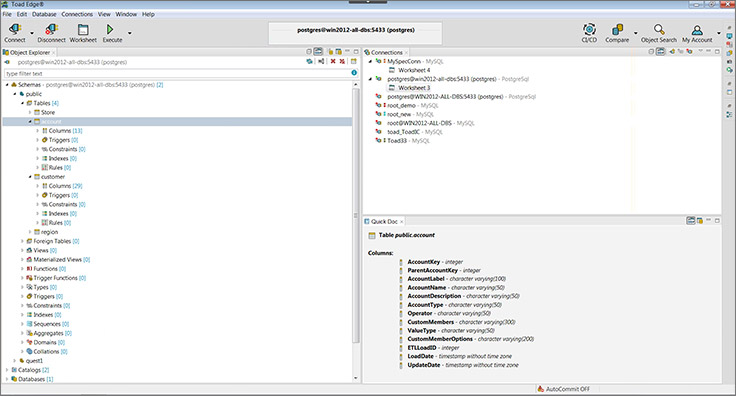Image resolution: width=736 pixels, height=396 pixels.
Task: Open the Help menu
Action: 148,14
